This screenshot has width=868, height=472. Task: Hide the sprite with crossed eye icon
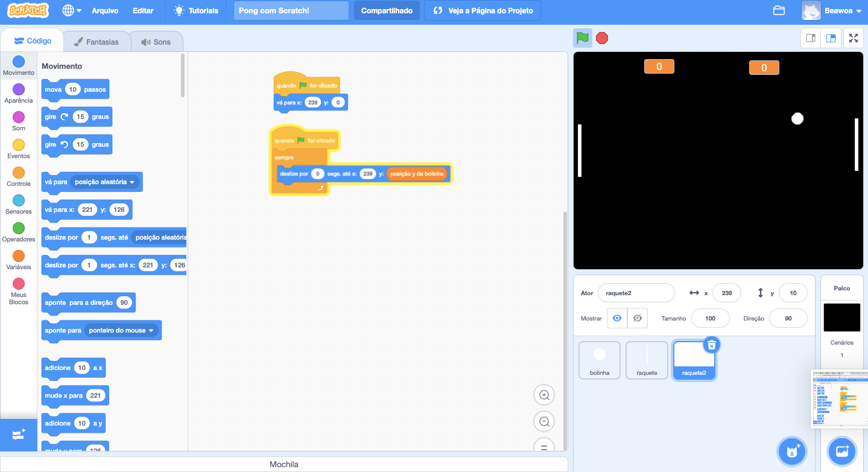tap(638, 318)
